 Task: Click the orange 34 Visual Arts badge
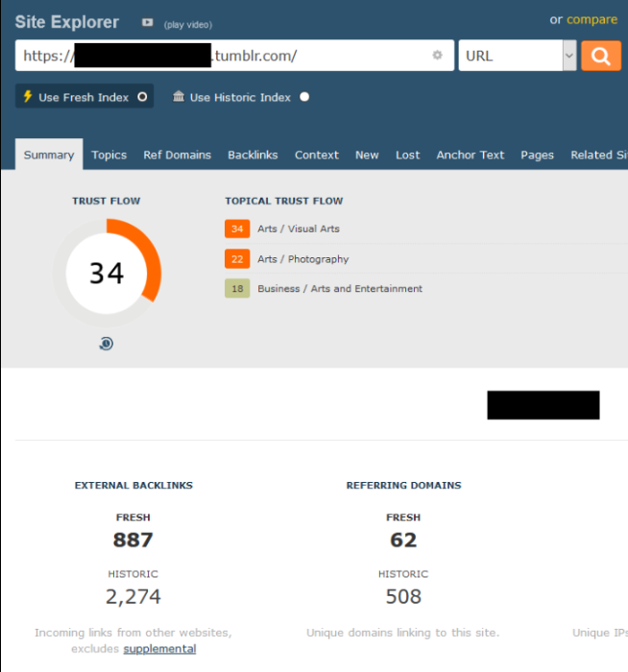(x=237, y=228)
